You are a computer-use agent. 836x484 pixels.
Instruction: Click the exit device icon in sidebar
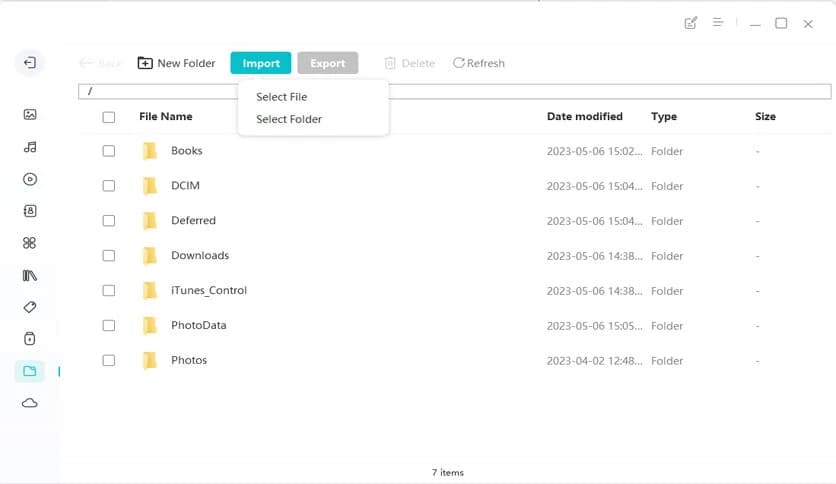(x=30, y=63)
